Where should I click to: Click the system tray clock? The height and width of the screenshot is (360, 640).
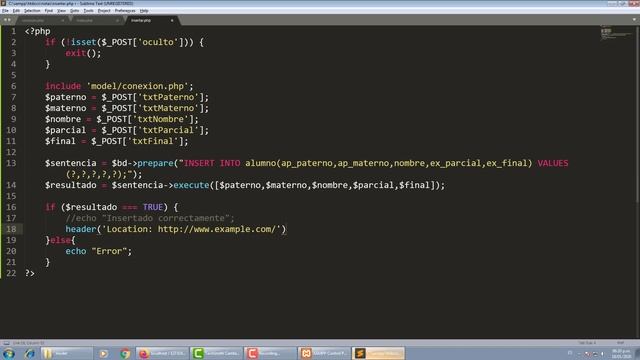click(621, 353)
